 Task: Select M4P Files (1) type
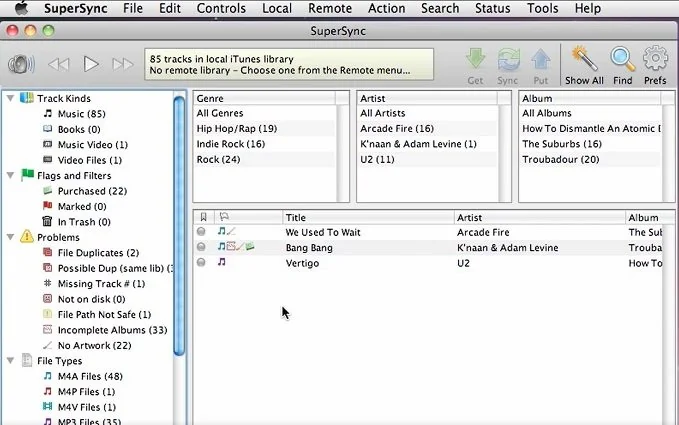coord(86,392)
